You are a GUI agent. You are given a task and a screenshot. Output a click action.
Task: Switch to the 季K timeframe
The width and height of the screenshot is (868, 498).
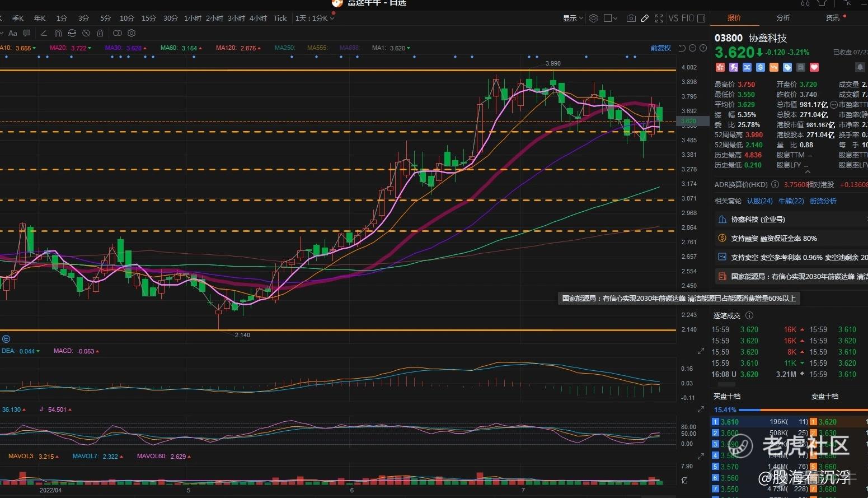pyautogui.click(x=18, y=18)
